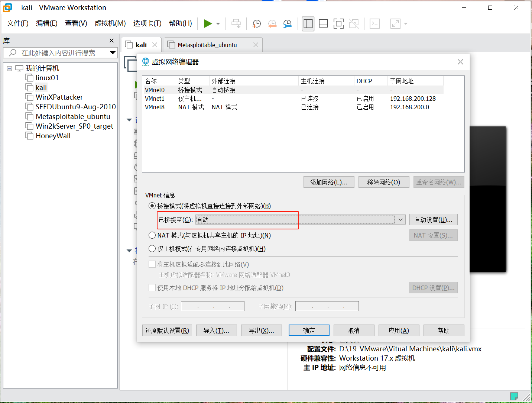Select the 桥接模式 radio button
The height and width of the screenshot is (403, 532).
click(x=152, y=206)
